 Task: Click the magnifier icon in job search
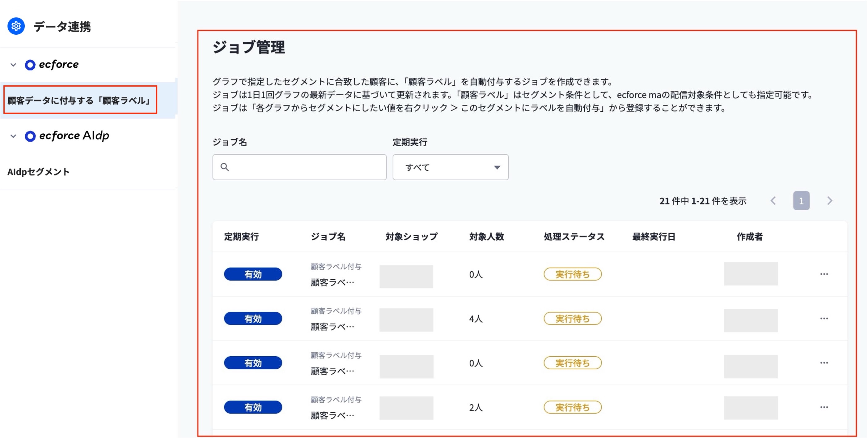225,167
